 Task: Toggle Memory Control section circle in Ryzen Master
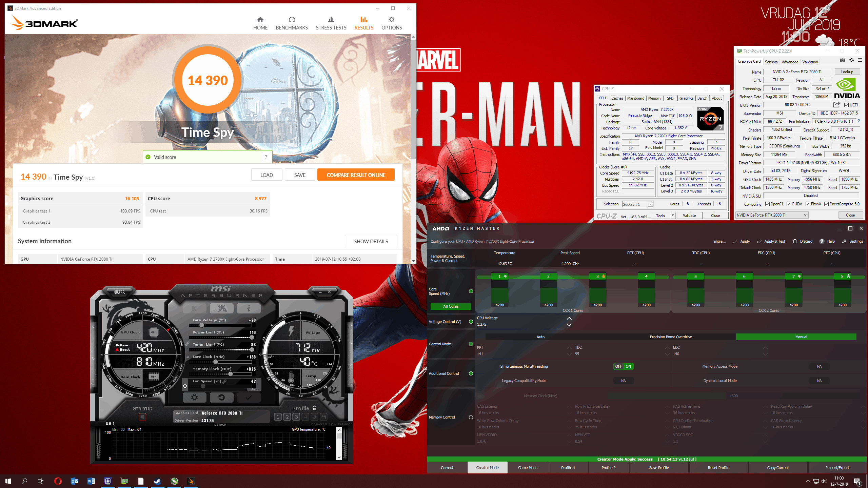click(471, 417)
